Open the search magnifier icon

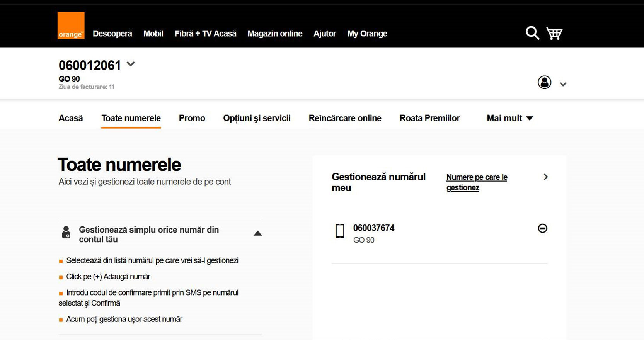pyautogui.click(x=532, y=33)
